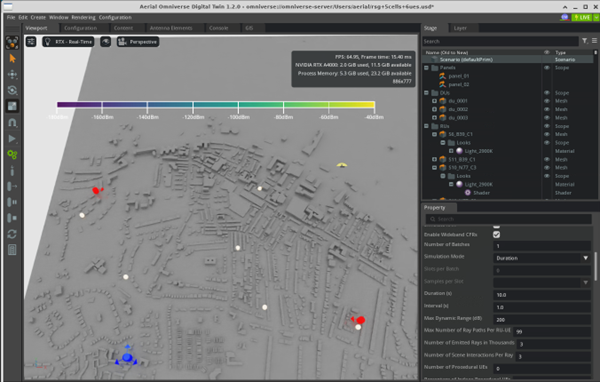Click the stop simulation toolbar icon

point(12,218)
